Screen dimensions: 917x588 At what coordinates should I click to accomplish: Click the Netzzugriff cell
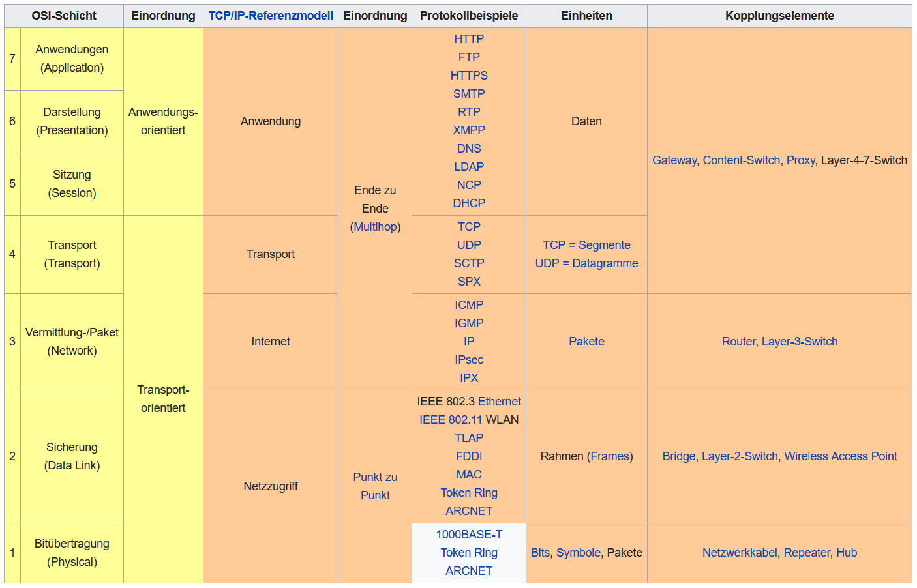click(x=271, y=486)
